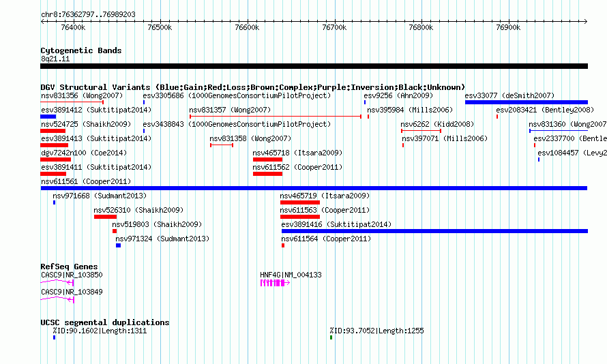Click the esv2337700 variant label
The image size is (607, 364).
pos(570,138)
